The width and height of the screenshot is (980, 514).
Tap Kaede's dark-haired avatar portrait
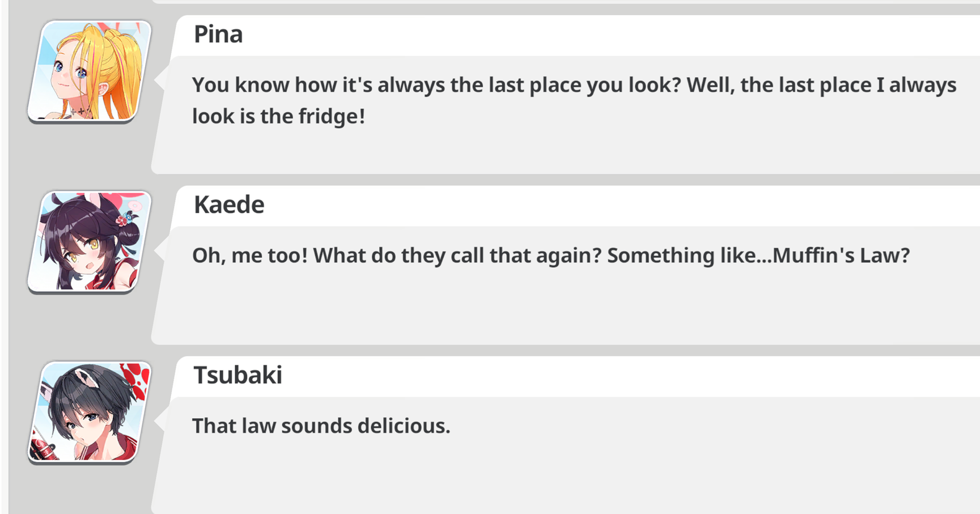click(x=90, y=242)
